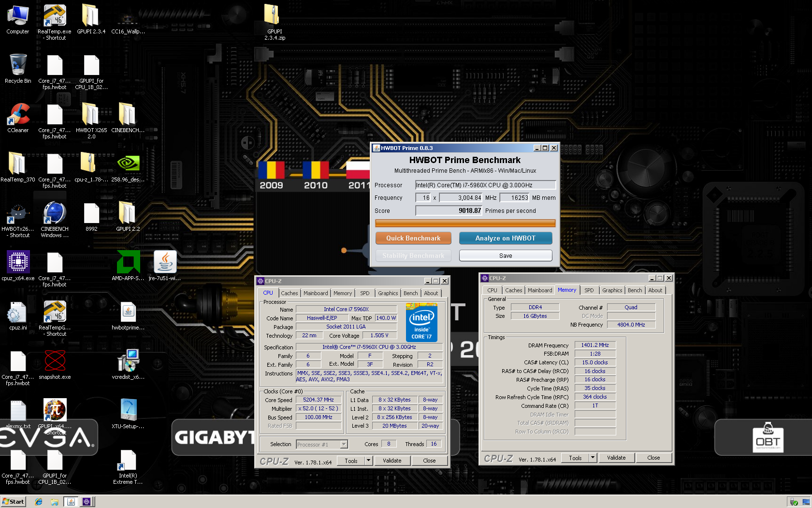Open the hwbotprime Java file

128,315
